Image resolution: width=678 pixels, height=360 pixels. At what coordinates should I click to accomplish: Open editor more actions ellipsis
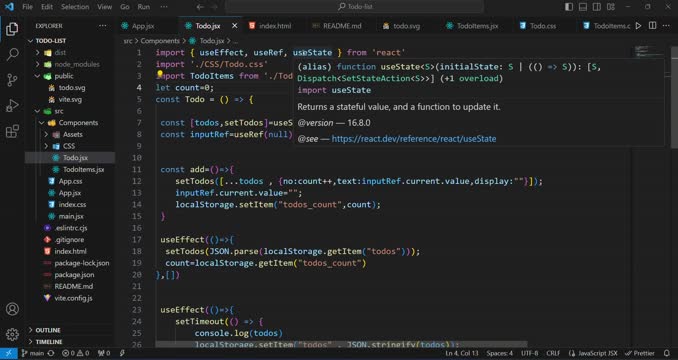click(x=666, y=26)
